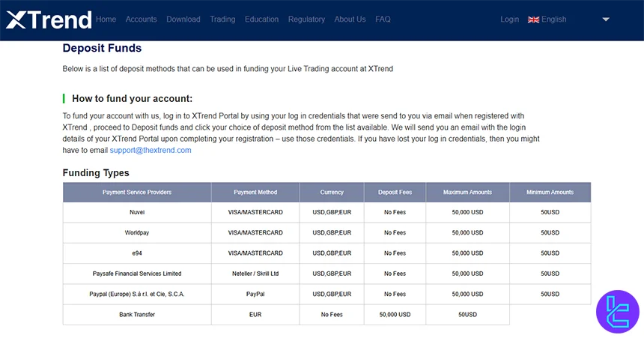Click the Deposit Funds heading
The width and height of the screenshot is (644, 338).
(102, 48)
